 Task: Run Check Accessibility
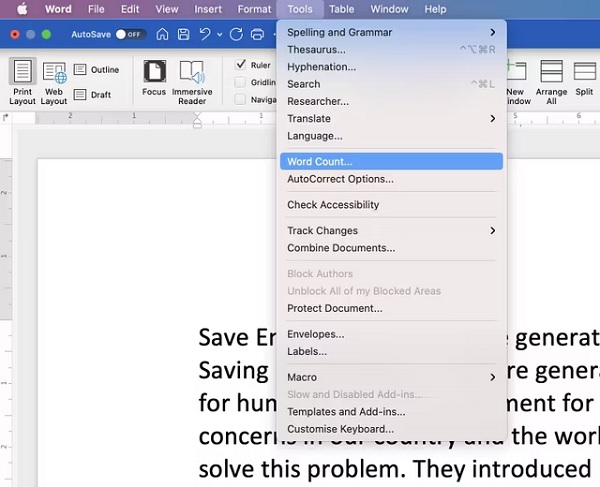click(391, 205)
